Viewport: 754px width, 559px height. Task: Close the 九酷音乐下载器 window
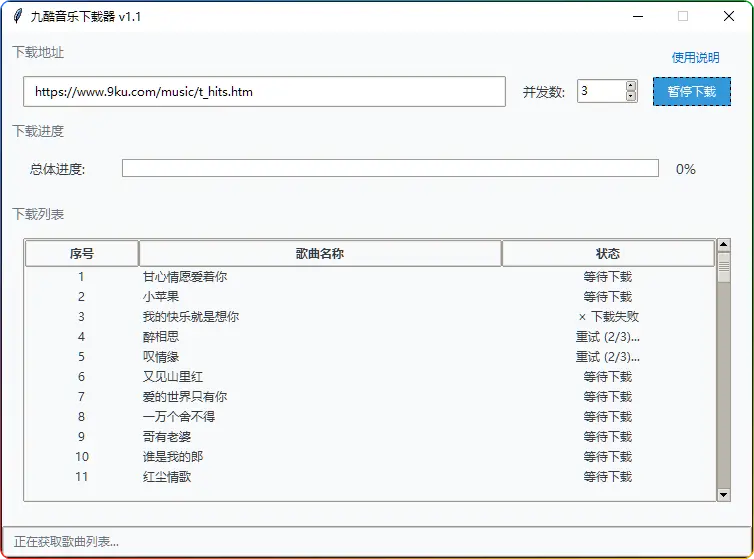pyautogui.click(x=729, y=16)
